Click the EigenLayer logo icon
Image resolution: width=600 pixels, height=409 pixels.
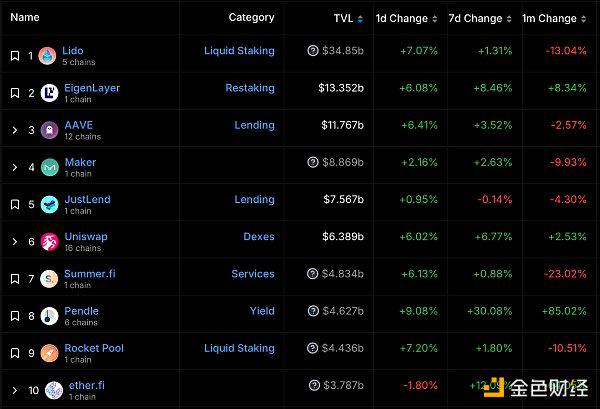[49, 93]
